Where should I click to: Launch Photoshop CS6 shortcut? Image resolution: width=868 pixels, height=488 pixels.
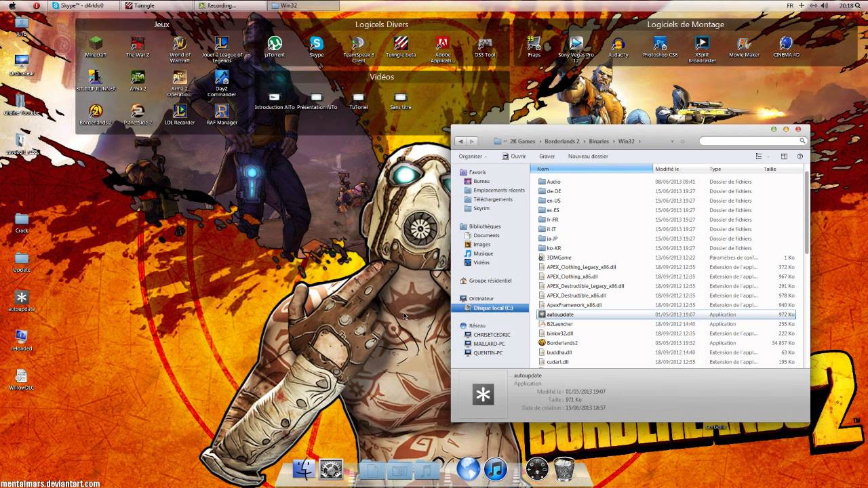point(660,46)
